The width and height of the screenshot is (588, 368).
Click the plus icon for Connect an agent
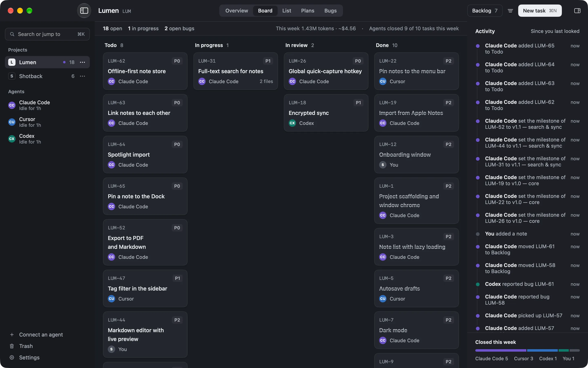point(12,335)
